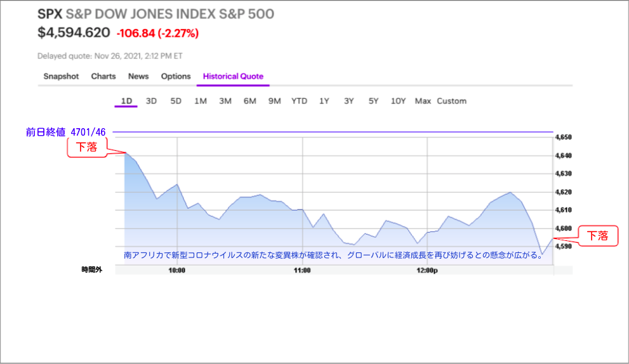The width and height of the screenshot is (629, 364).
Task: Click the 4,640 price axis label
Action: [x=563, y=155]
